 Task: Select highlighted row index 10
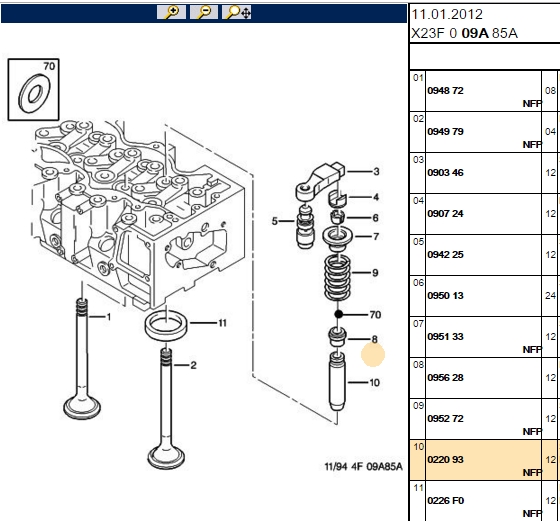tap(418, 447)
